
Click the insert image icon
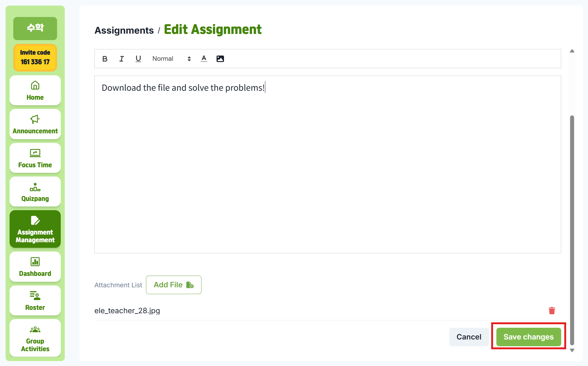coord(220,59)
